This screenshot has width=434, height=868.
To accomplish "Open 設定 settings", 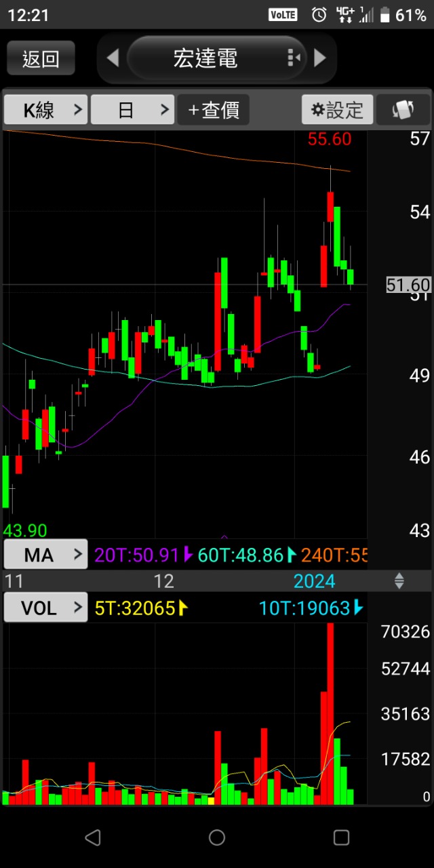I will click(x=338, y=109).
